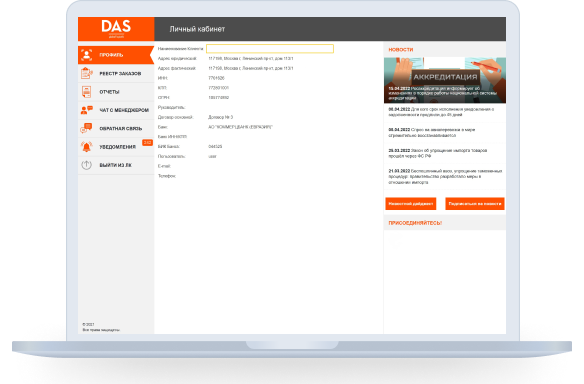Open Реестр заказов clipboard icon
The image size is (584, 384).
[x=86, y=73]
